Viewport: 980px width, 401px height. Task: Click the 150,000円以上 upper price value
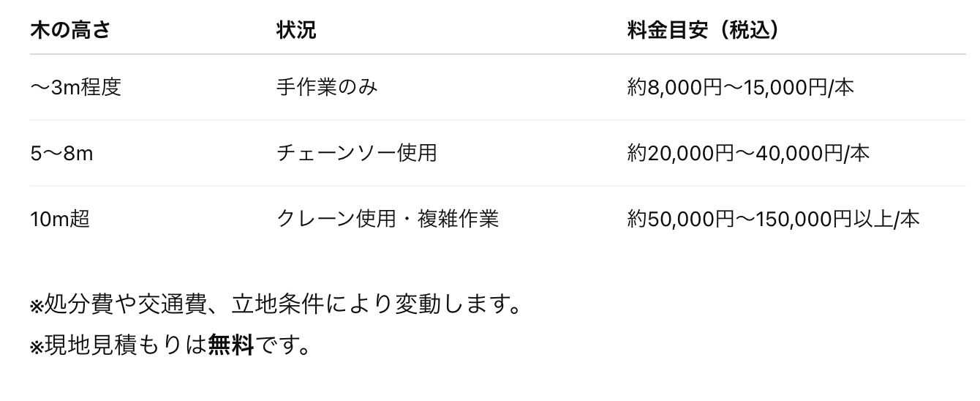pyautogui.click(x=835, y=219)
